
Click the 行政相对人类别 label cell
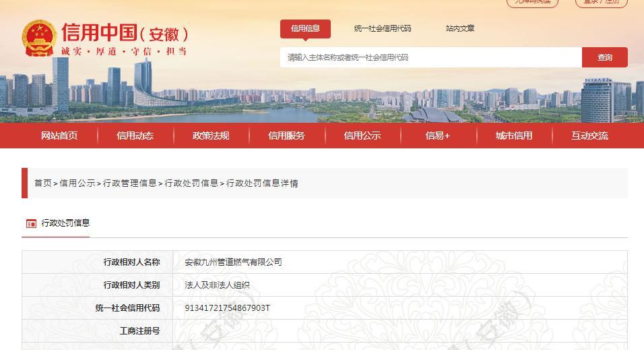point(97,285)
